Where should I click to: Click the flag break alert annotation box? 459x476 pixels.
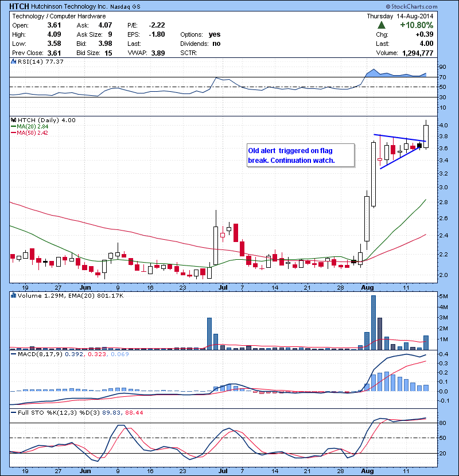tap(301, 155)
